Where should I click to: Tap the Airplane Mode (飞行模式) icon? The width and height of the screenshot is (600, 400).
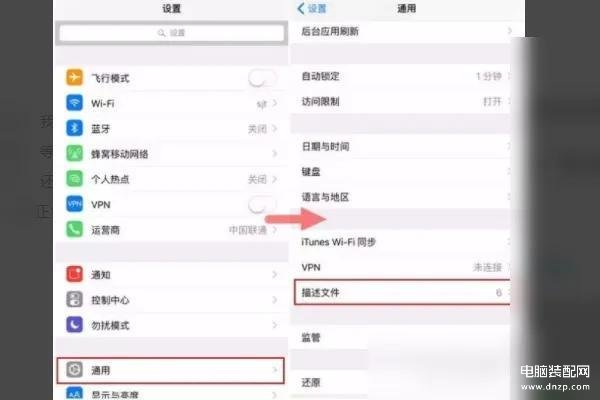click(x=74, y=77)
